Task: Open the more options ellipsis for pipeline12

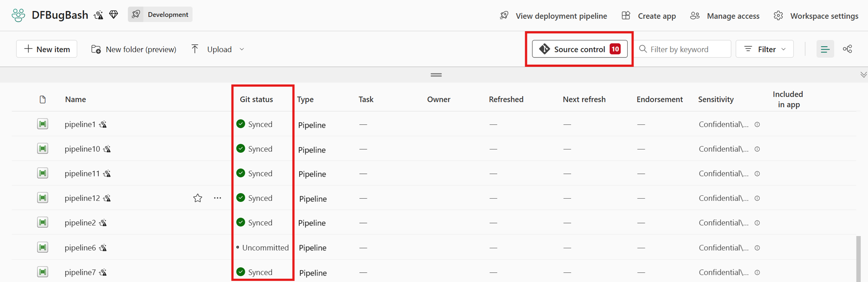Action: [x=218, y=198]
